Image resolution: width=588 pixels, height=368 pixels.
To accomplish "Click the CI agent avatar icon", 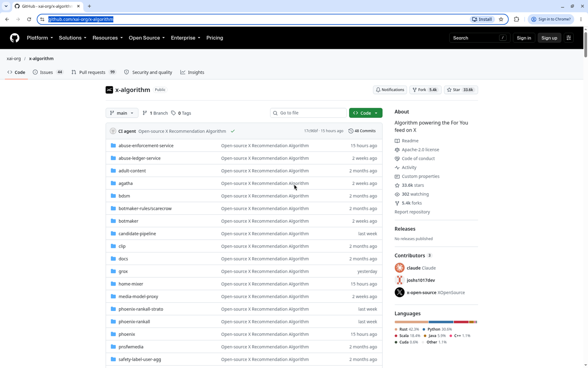I will coord(113,131).
